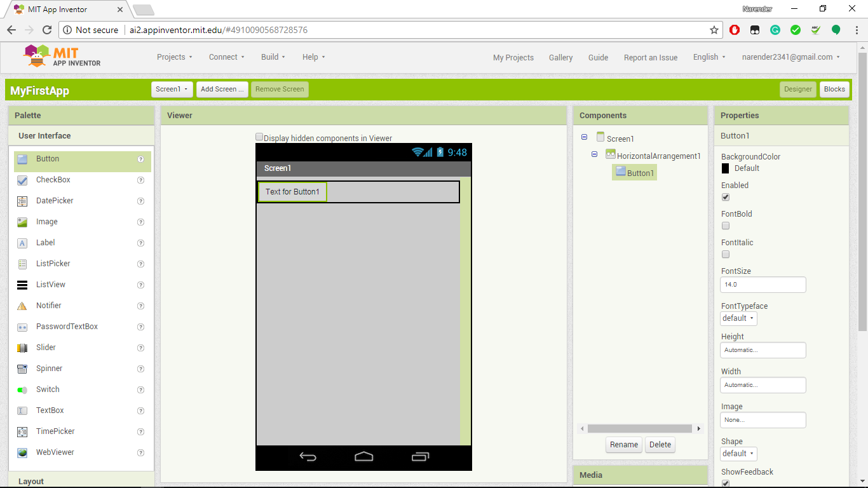
Task: Collapse the Screen1 tree node
Action: [585, 137]
